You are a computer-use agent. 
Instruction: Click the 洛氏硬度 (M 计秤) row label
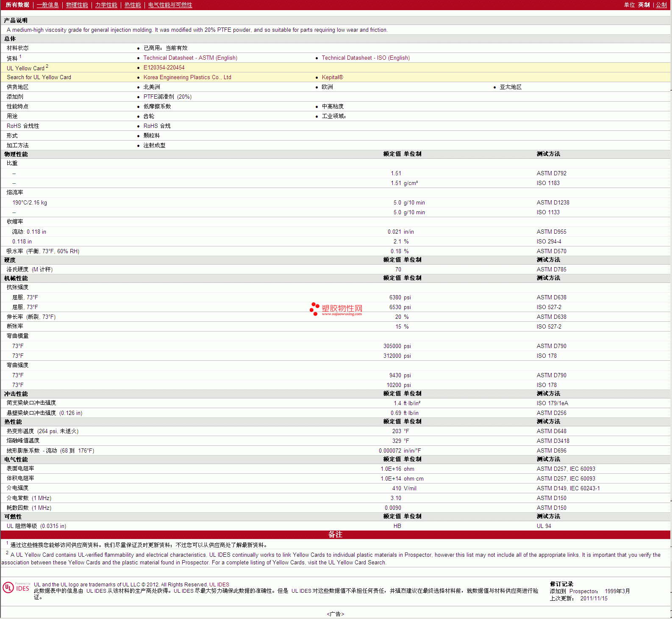coord(30,270)
